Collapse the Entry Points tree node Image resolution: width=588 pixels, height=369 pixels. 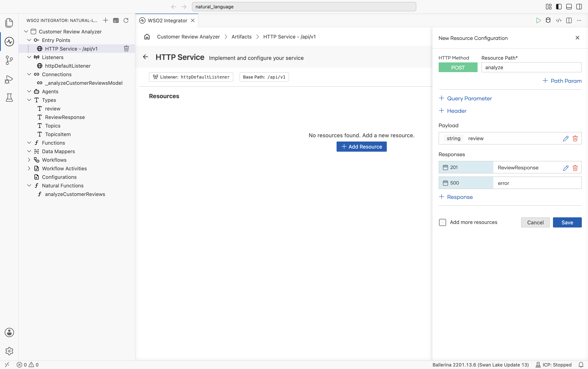(x=29, y=40)
